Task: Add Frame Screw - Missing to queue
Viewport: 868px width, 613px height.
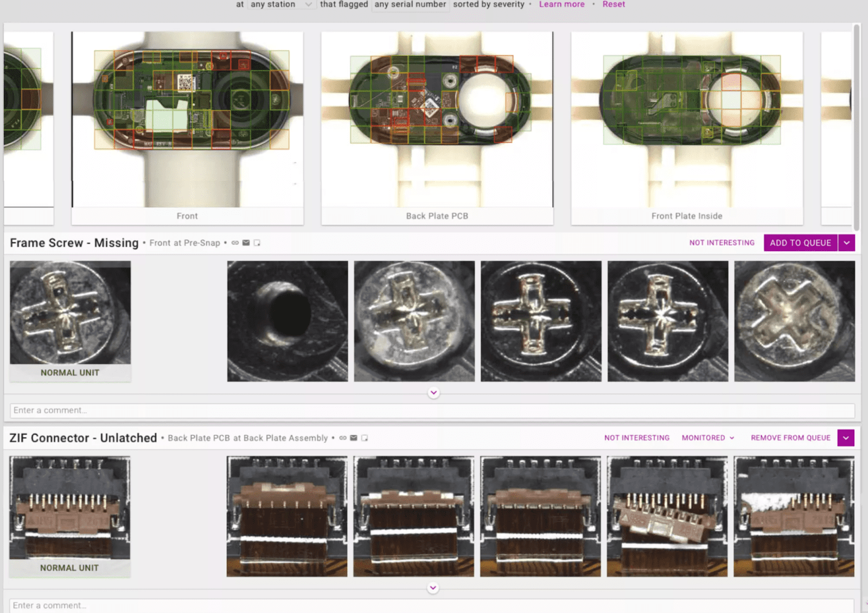Action: click(x=800, y=242)
